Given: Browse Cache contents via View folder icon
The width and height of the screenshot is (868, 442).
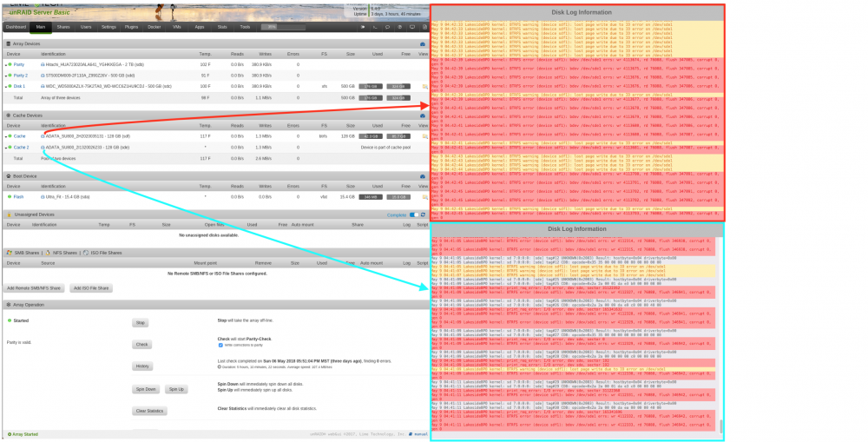Looking at the screenshot, I should point(424,136).
